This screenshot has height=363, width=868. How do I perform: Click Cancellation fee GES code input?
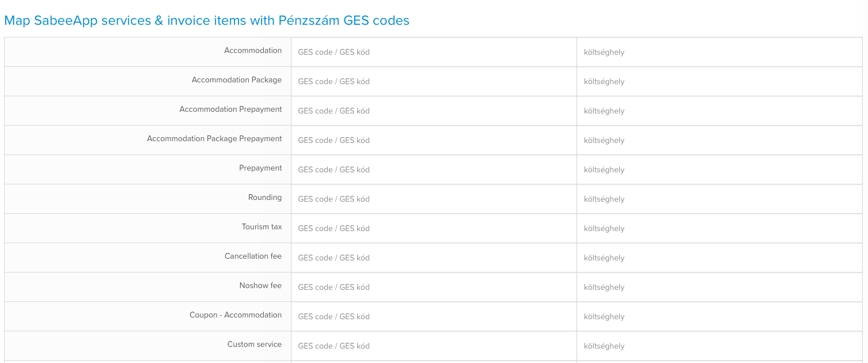coord(434,258)
